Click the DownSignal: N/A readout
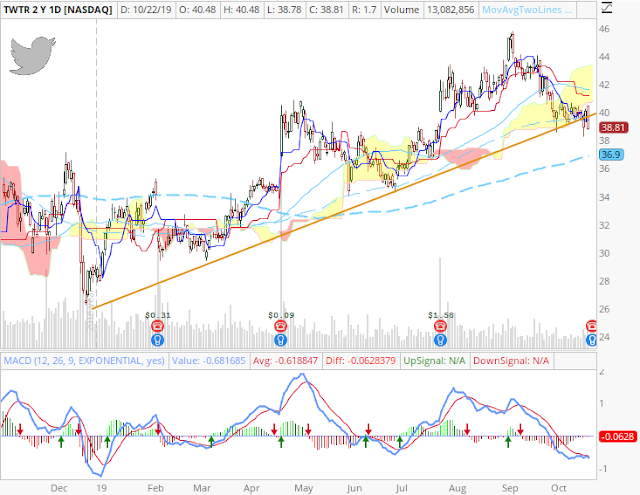The width and height of the screenshot is (640, 495). coord(511,361)
